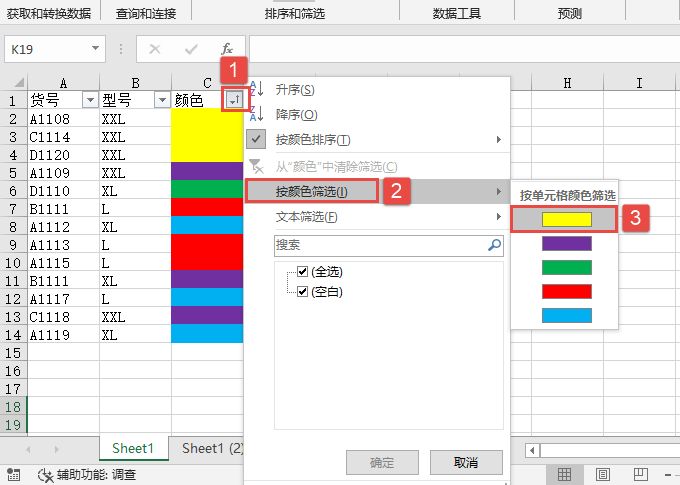Screen dimensions: 680x485
Task: Open the 颜色 column filter button
Action: 235,100
